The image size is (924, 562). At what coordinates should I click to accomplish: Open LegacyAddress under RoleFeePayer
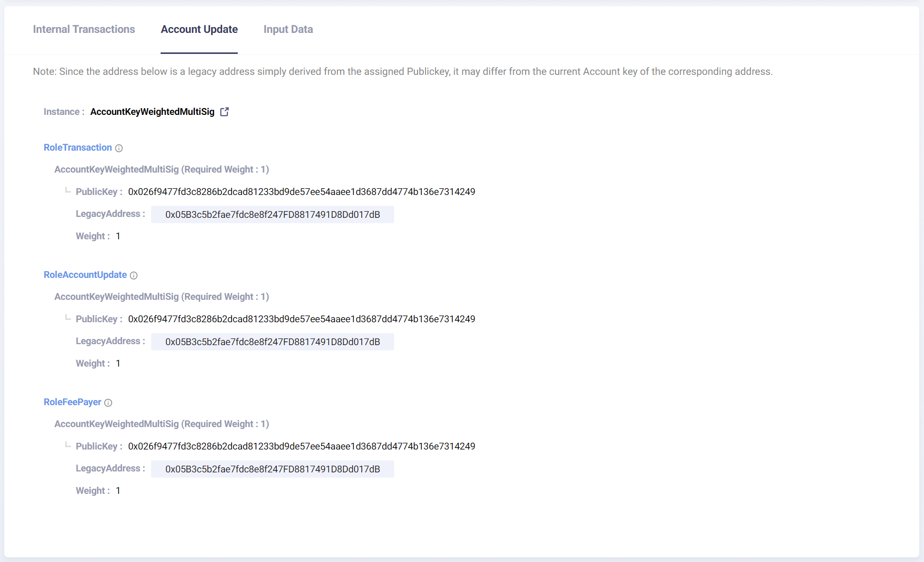click(x=272, y=469)
